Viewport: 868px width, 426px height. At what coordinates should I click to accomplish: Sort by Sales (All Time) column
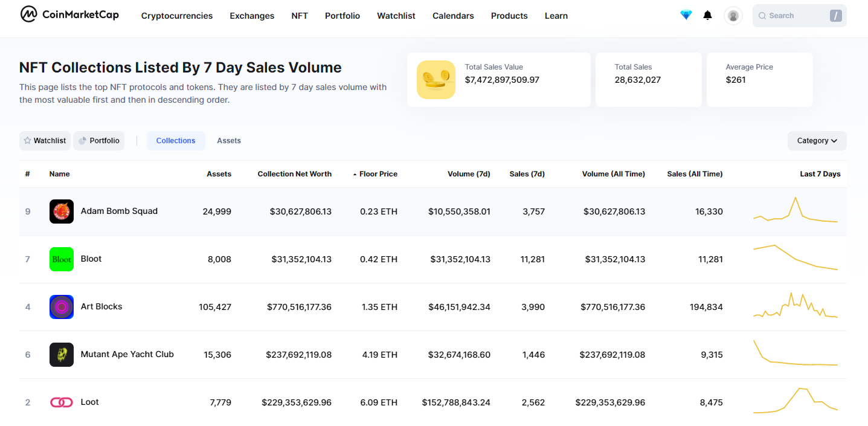[x=695, y=174]
